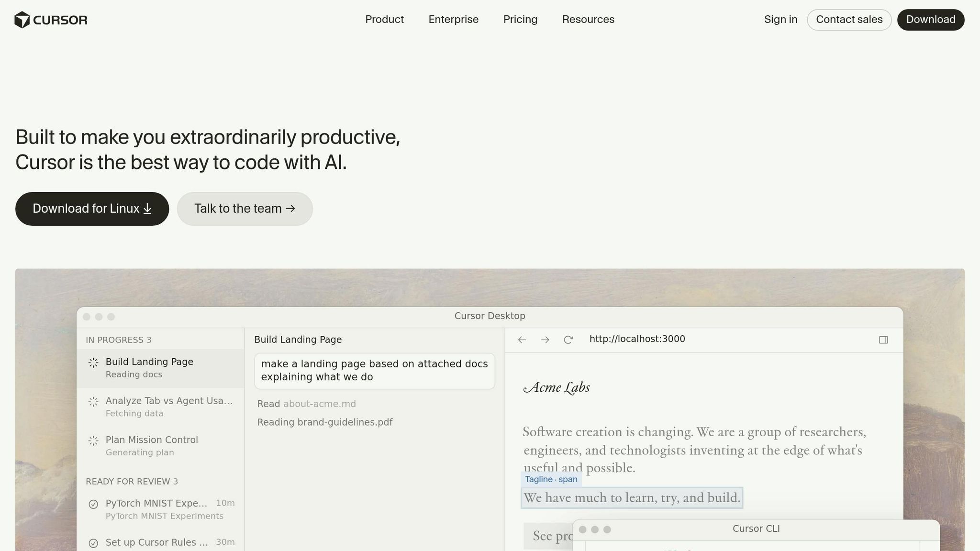Open the Resources menu
This screenshot has height=551, width=980.
tap(588, 20)
